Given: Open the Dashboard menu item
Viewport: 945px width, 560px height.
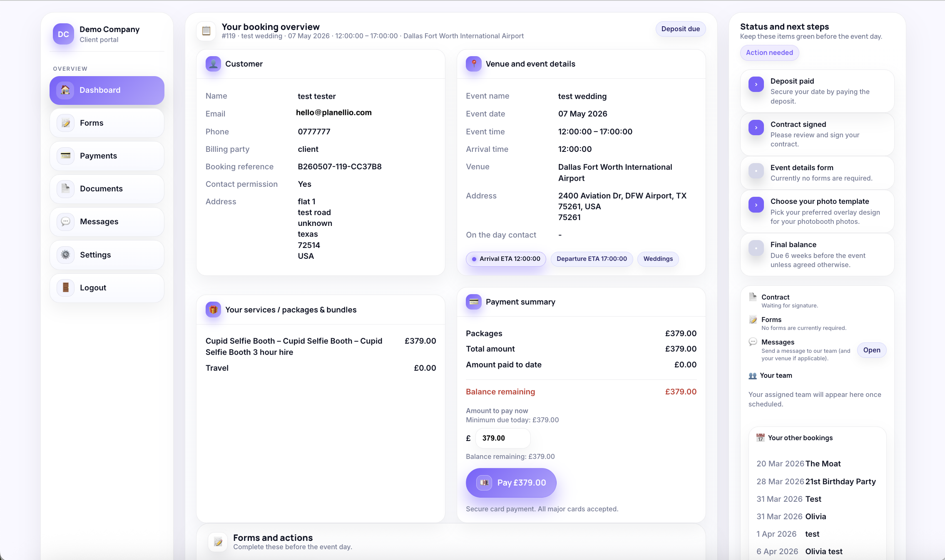Looking at the screenshot, I should [x=107, y=90].
